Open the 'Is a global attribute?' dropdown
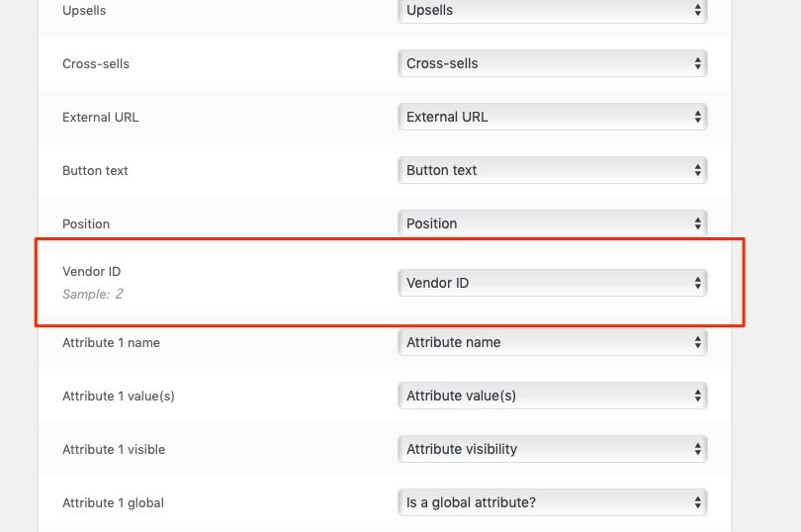 pos(552,502)
